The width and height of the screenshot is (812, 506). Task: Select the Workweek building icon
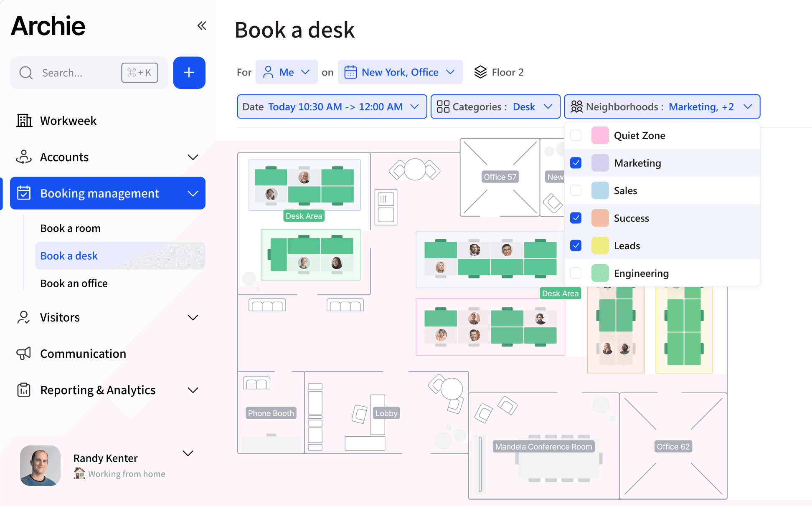click(x=24, y=121)
